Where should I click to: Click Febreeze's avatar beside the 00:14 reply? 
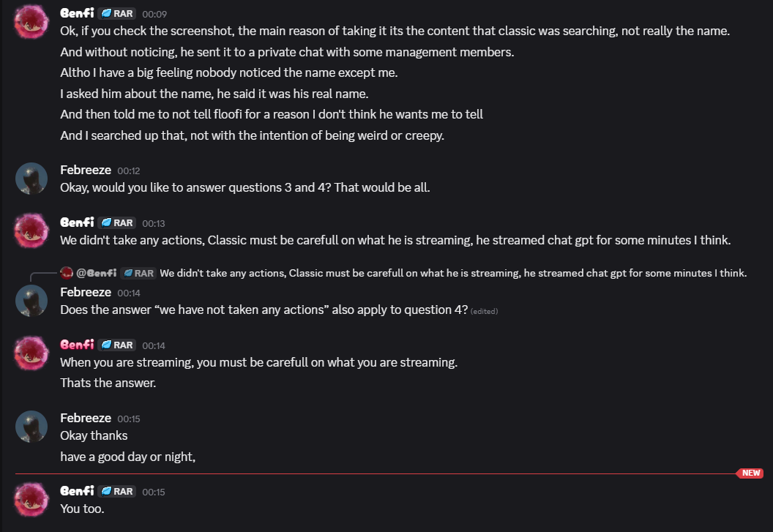pyautogui.click(x=31, y=300)
